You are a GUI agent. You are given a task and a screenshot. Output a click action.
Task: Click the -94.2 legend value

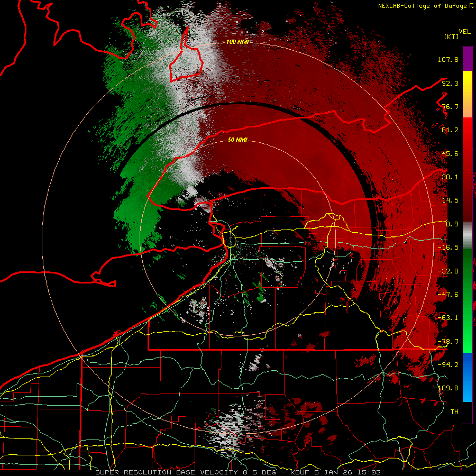pyautogui.click(x=448, y=365)
